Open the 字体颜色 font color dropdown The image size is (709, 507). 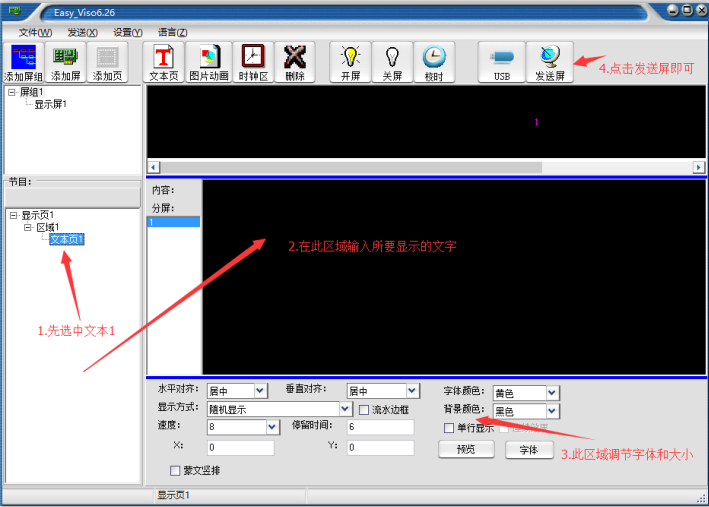[552, 393]
